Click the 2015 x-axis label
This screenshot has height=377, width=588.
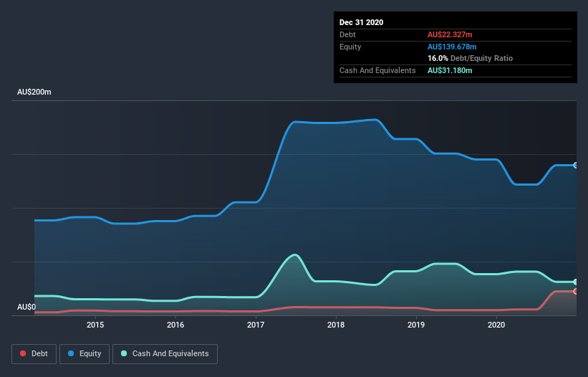[x=95, y=325]
